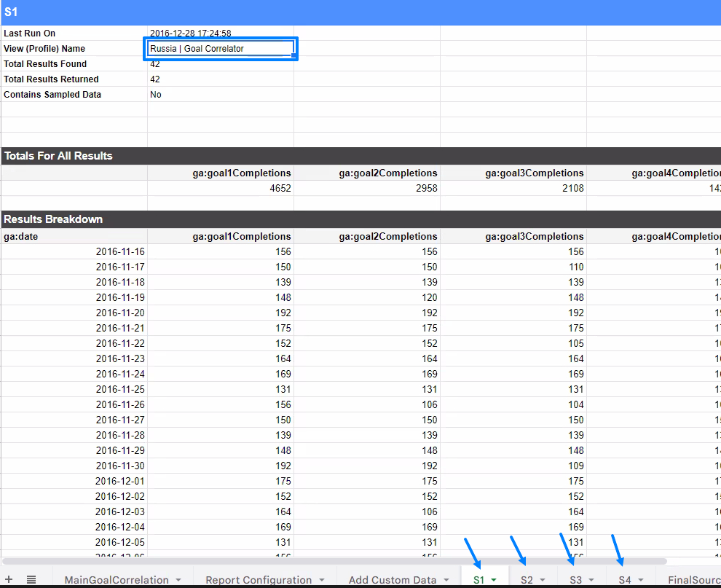The image size is (721, 588).
Task: Select the Add Custom Data tab
Action: point(393,580)
